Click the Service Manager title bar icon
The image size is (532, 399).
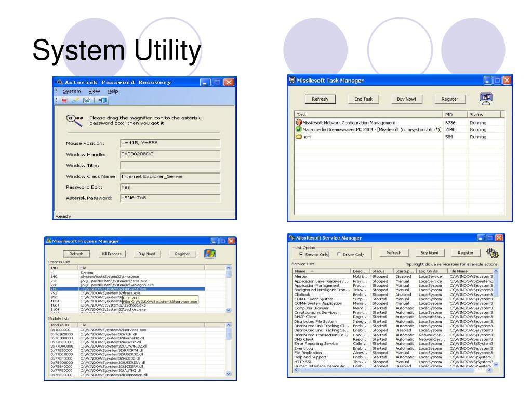click(x=292, y=237)
